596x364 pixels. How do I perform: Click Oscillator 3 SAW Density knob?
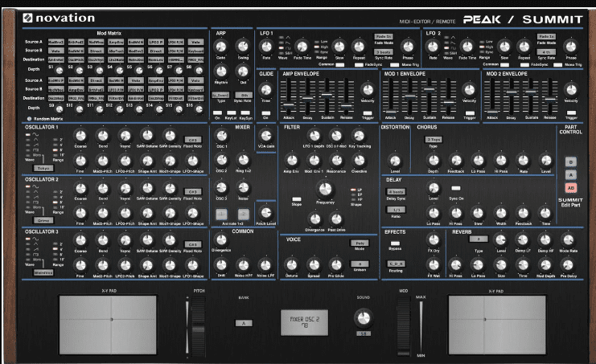(x=170, y=240)
